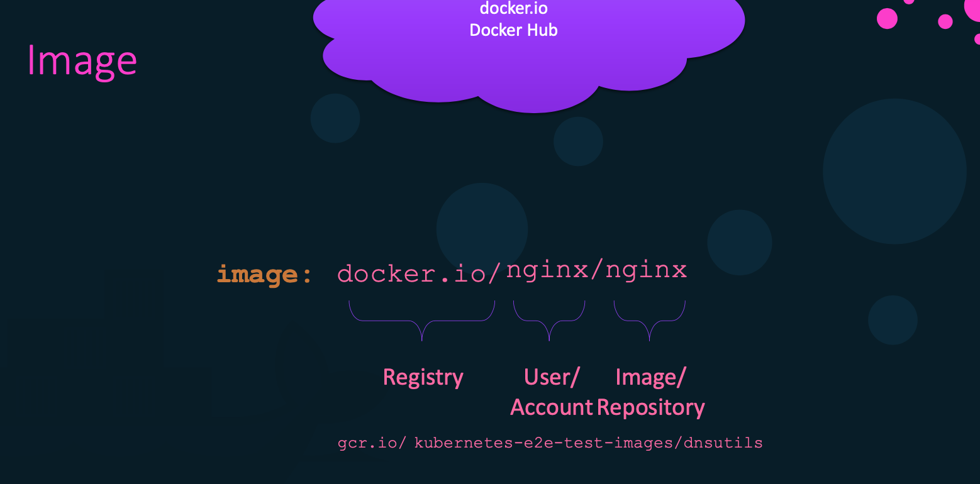The image size is (980, 484).
Task: Click the "docker.io" cloud label
Action: (513, 8)
